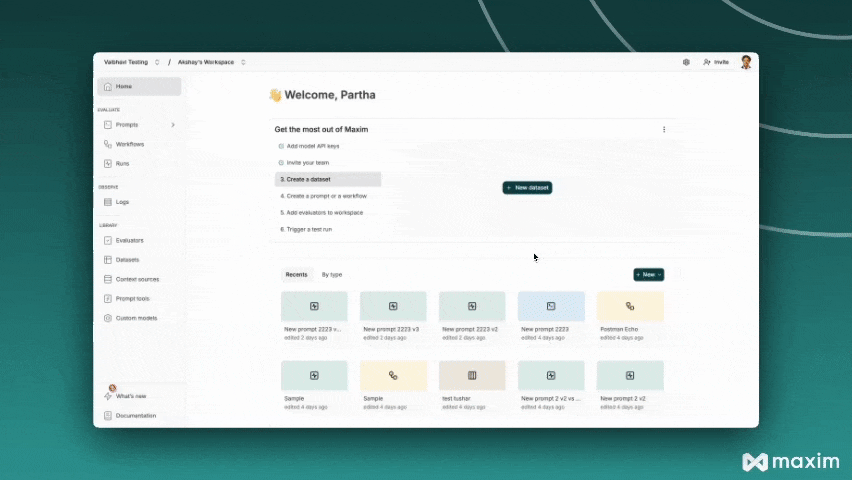The height and width of the screenshot is (480, 852).
Task: Open New prompt 2223 v3 card
Action: coord(393,316)
